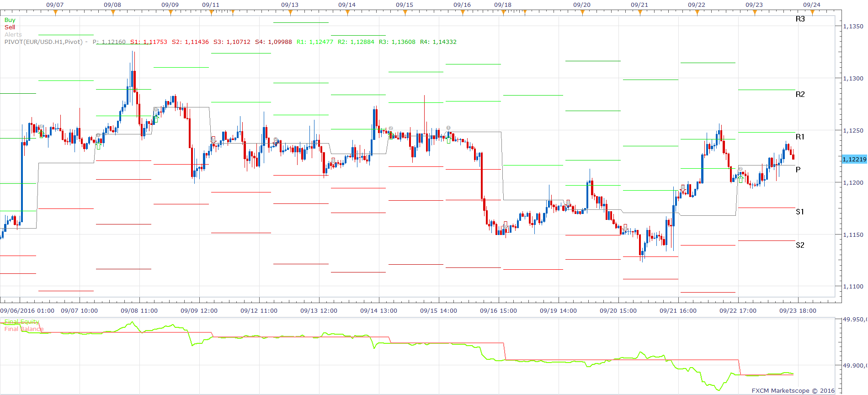Viewport: 868px width, 395px height.
Task: Click the orange day marker under 09/23
Action: click(x=755, y=13)
